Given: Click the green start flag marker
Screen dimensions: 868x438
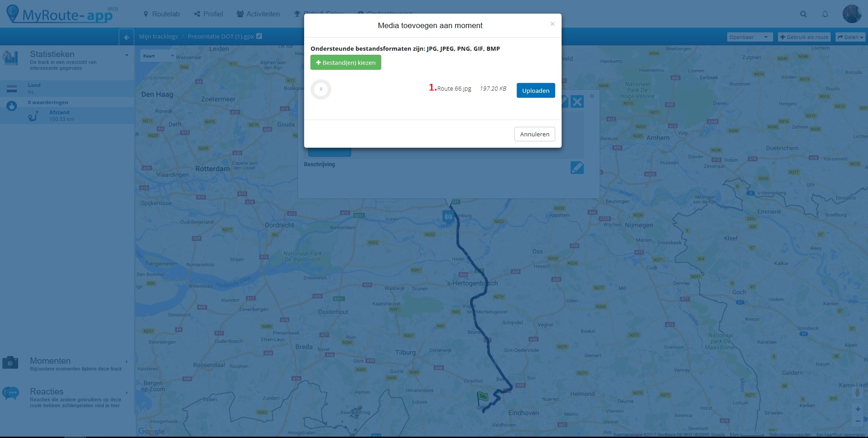Looking at the screenshot, I should [482, 399].
